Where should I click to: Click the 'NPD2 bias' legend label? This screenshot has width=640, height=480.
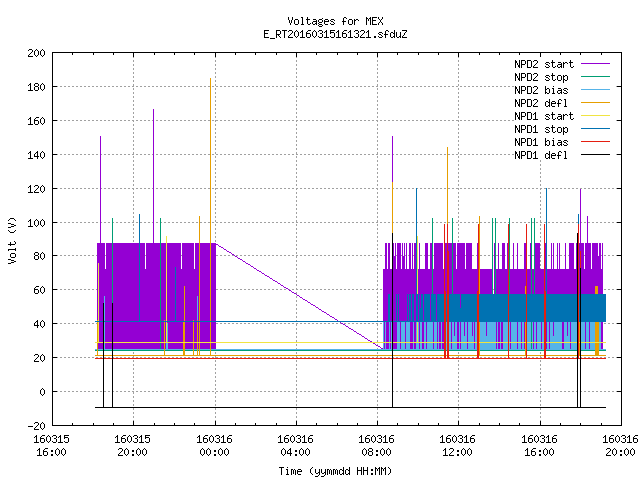541,90
